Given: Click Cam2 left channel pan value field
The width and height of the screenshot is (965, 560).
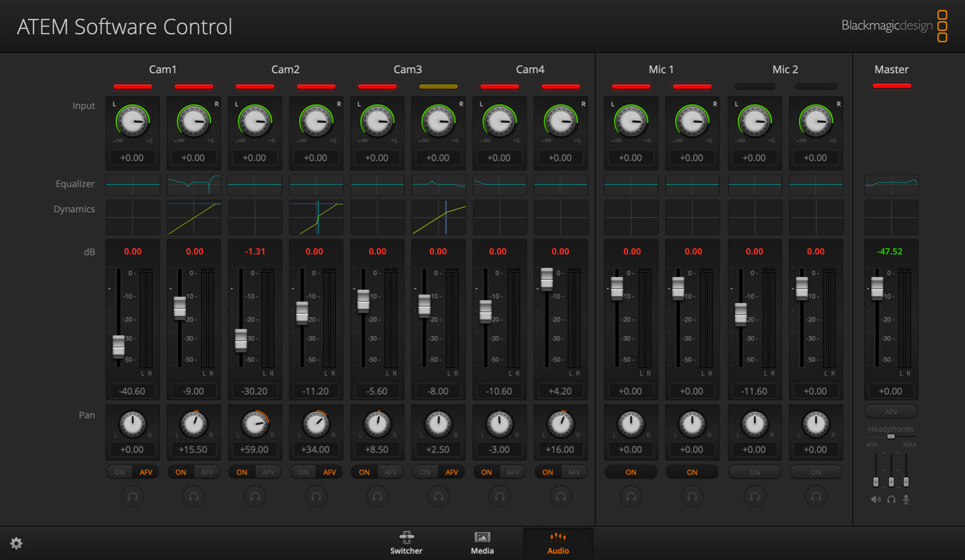Looking at the screenshot, I should (x=254, y=449).
